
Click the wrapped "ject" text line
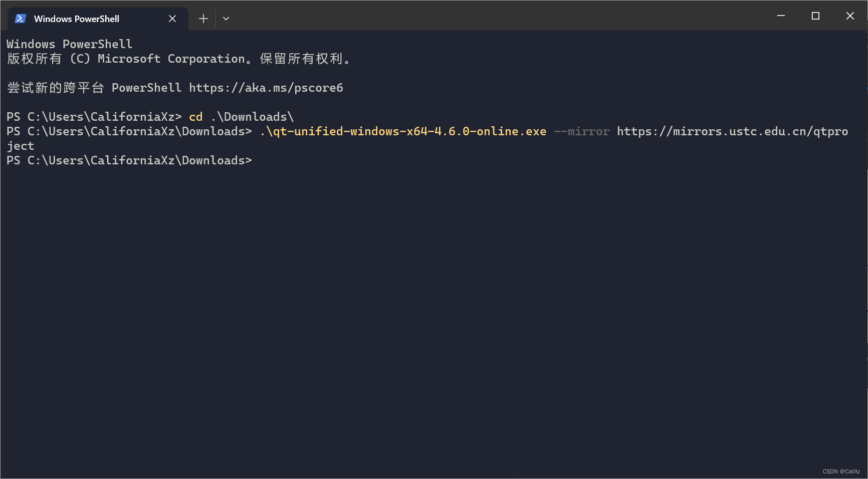tap(21, 146)
